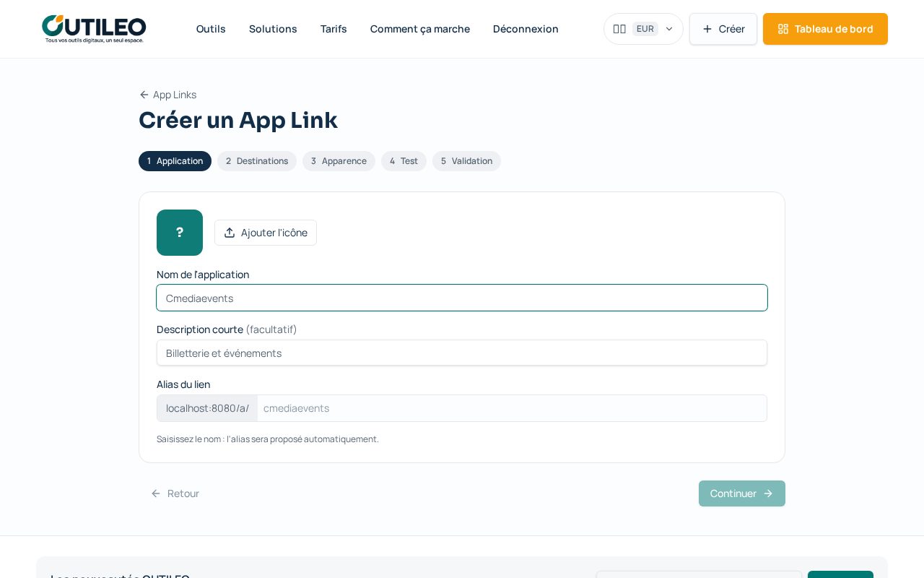The image size is (924, 578).
Task: Open the Outils menu
Action: 211,29
